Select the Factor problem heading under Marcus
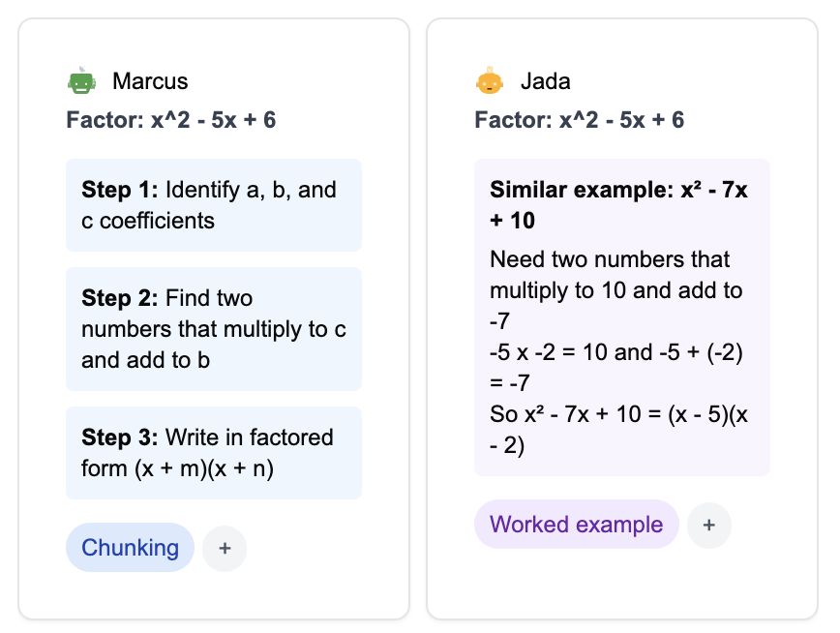This screenshot has width=840, height=633. click(x=171, y=120)
